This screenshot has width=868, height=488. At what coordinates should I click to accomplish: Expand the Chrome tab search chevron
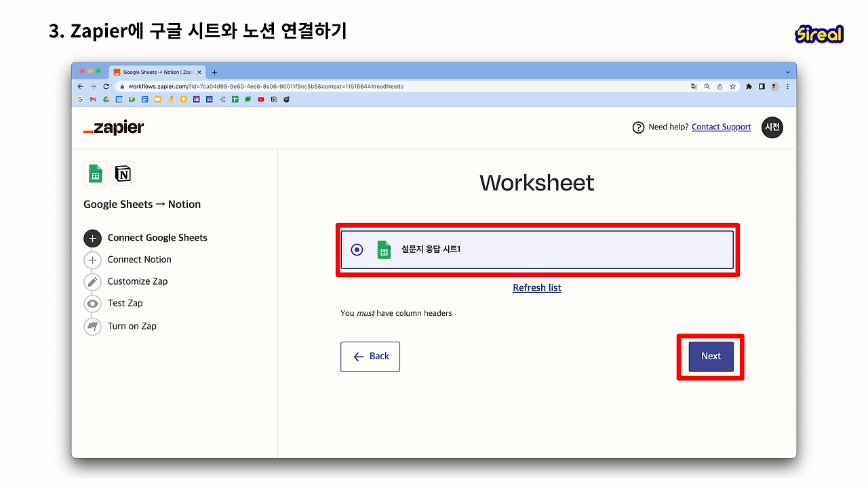tap(787, 72)
